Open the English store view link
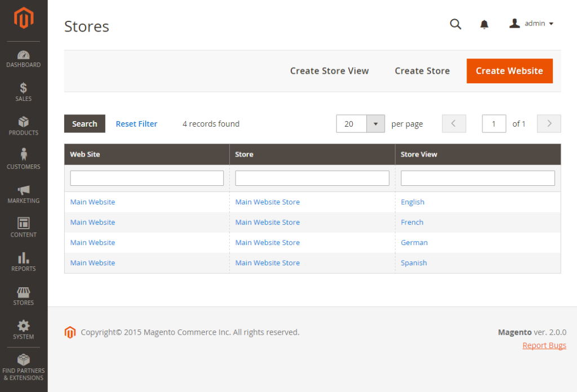This screenshot has width=577, height=392. [412, 202]
